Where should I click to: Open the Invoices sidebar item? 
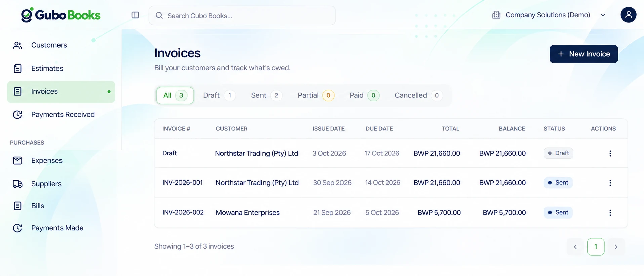pyautogui.click(x=61, y=92)
